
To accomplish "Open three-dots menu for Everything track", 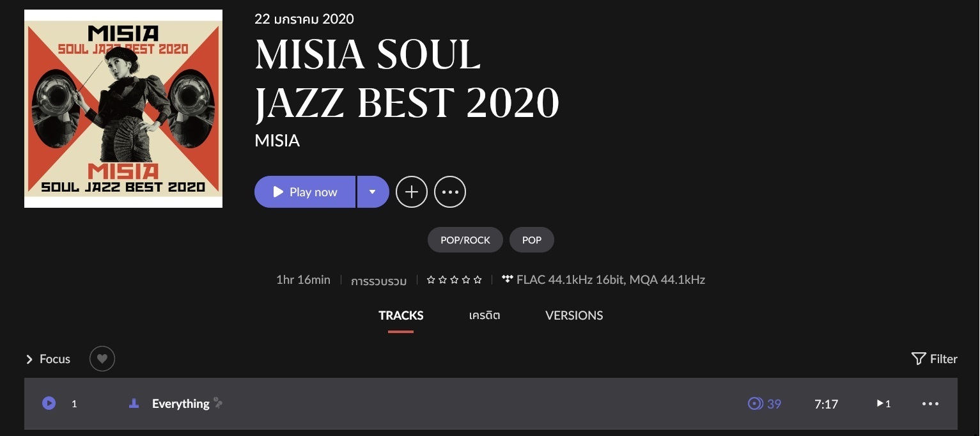I will (930, 403).
